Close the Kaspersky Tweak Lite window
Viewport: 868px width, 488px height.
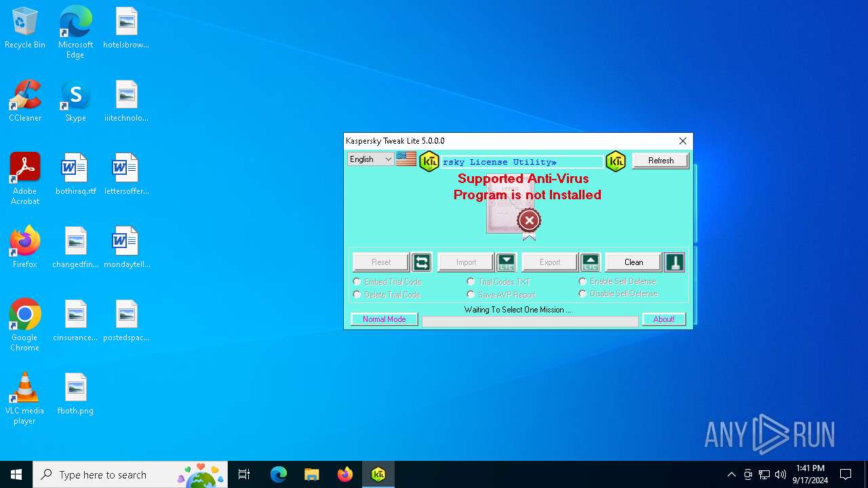pyautogui.click(x=683, y=141)
